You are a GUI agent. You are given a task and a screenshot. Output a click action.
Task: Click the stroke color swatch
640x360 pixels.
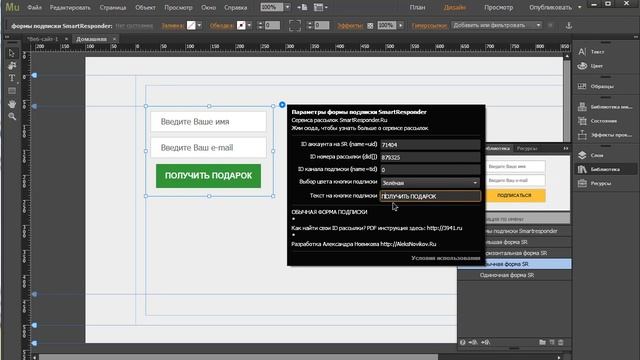pyautogui.click(x=241, y=25)
